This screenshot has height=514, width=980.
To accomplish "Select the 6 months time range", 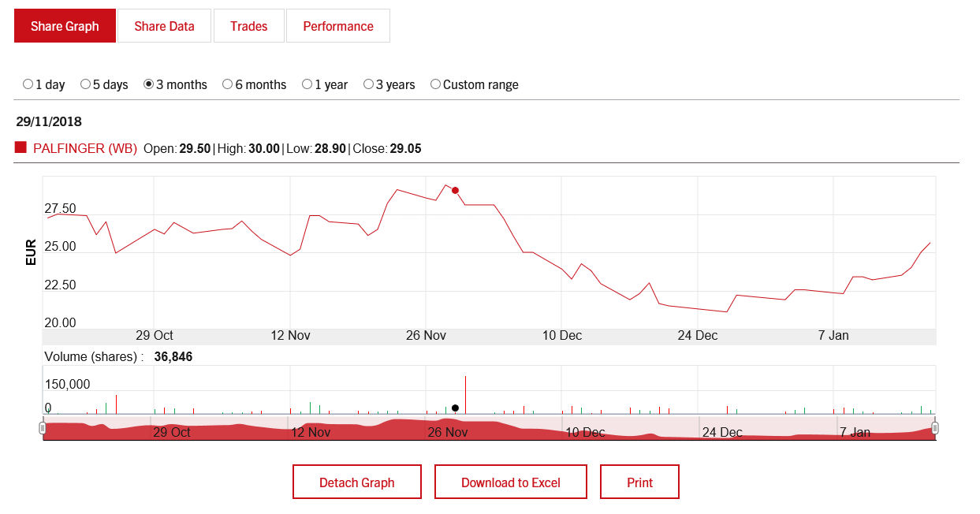I will [227, 84].
